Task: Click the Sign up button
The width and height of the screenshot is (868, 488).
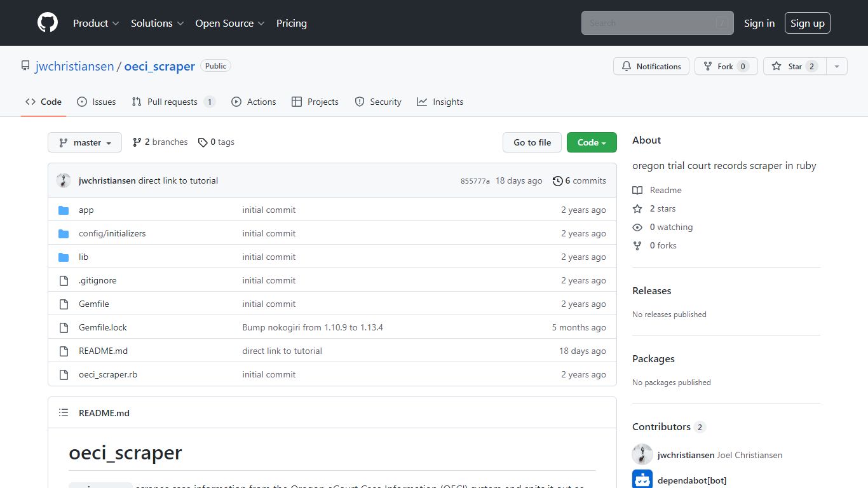Action: pyautogui.click(x=808, y=23)
